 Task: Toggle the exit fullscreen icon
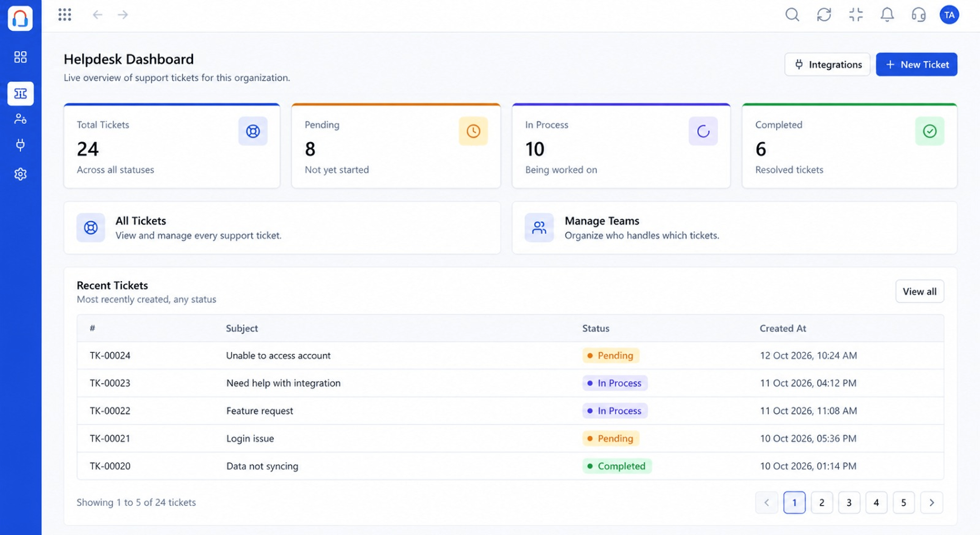click(856, 15)
